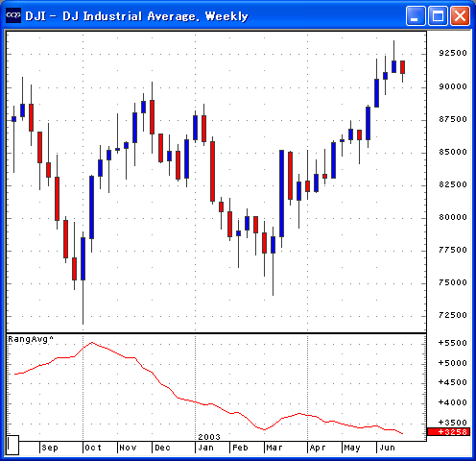Click the Nov label on time axis
This screenshot has width=476, height=461.
pyautogui.click(x=128, y=448)
